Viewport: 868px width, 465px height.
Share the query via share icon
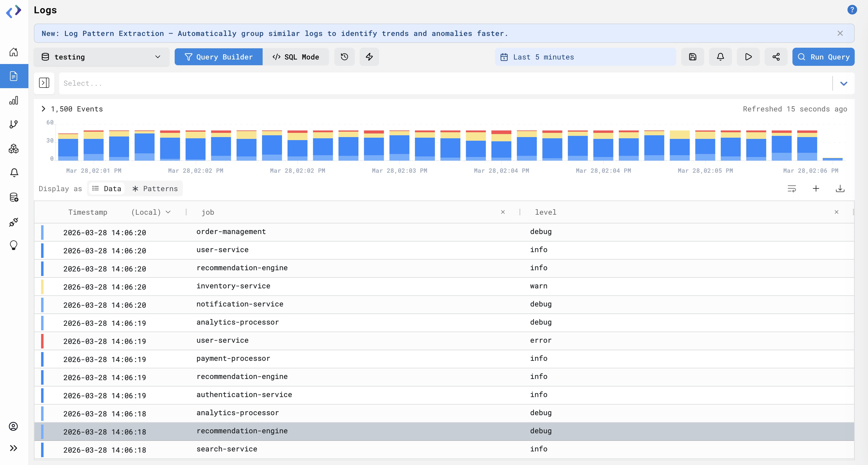pos(776,56)
